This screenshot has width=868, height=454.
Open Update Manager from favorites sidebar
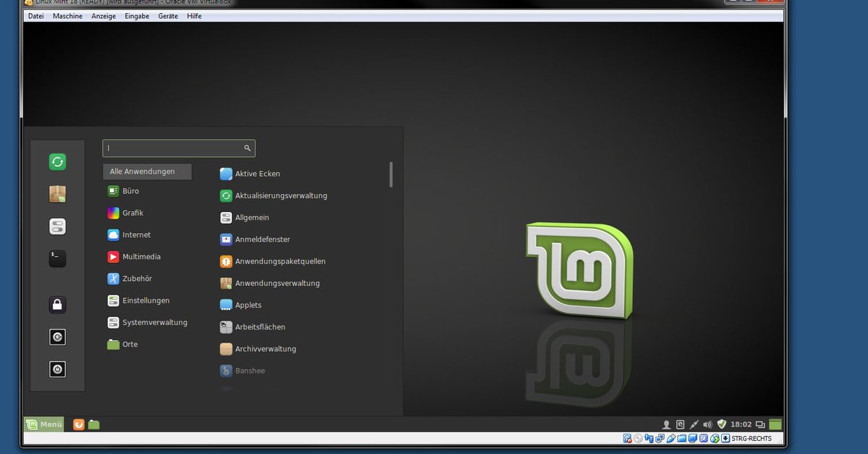click(x=57, y=162)
